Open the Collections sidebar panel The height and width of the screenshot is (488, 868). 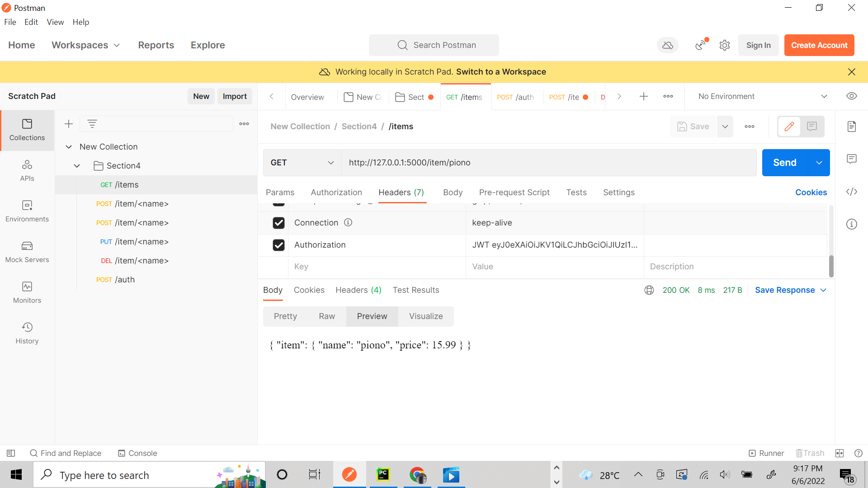(x=27, y=130)
